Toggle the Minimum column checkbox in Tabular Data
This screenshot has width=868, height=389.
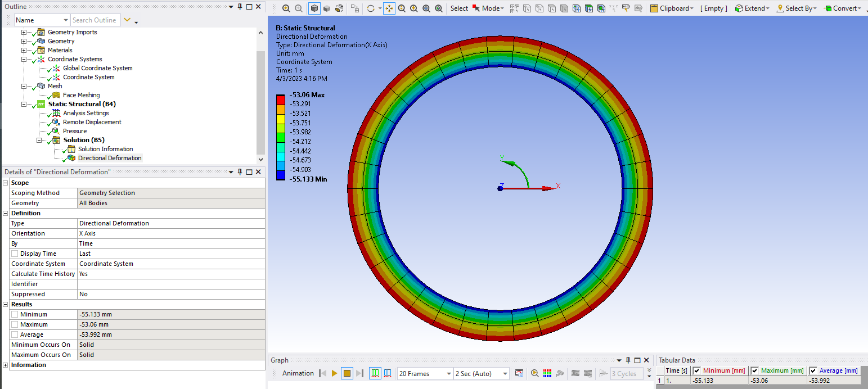click(696, 370)
